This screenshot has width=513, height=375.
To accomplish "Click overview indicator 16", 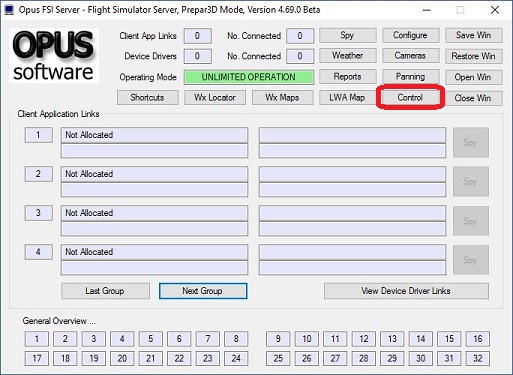I will 478,339.
